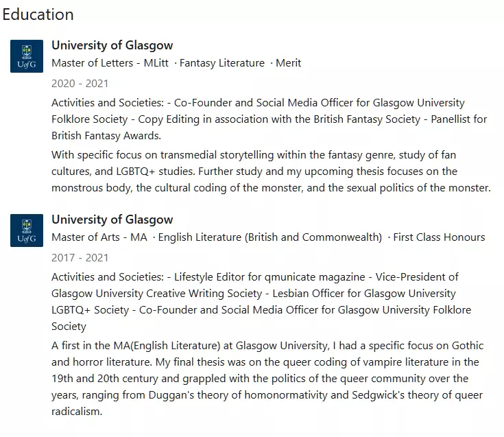Click the 2017 - 2021 date range
This screenshot has height=437, width=504.
(80, 258)
